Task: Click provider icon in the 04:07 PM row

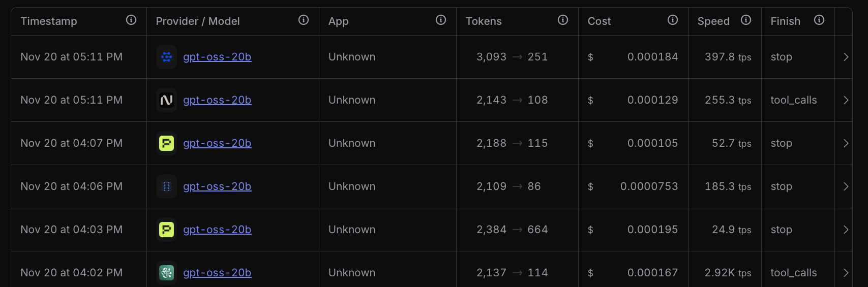Action: pyautogui.click(x=166, y=143)
